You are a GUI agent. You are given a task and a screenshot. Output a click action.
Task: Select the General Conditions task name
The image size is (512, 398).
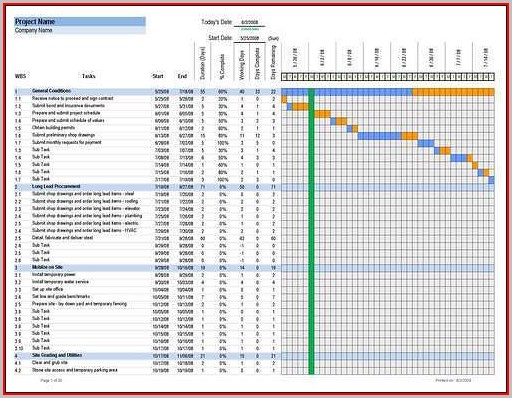tap(51, 91)
